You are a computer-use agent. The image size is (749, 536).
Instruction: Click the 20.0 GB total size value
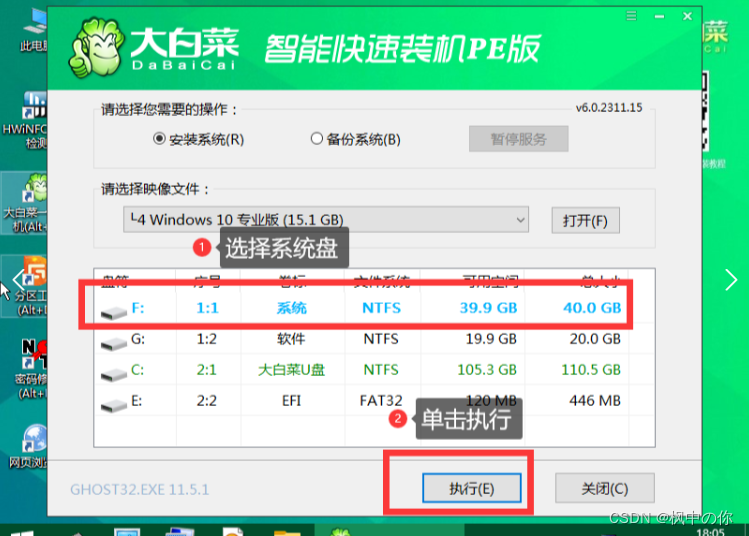click(595, 339)
